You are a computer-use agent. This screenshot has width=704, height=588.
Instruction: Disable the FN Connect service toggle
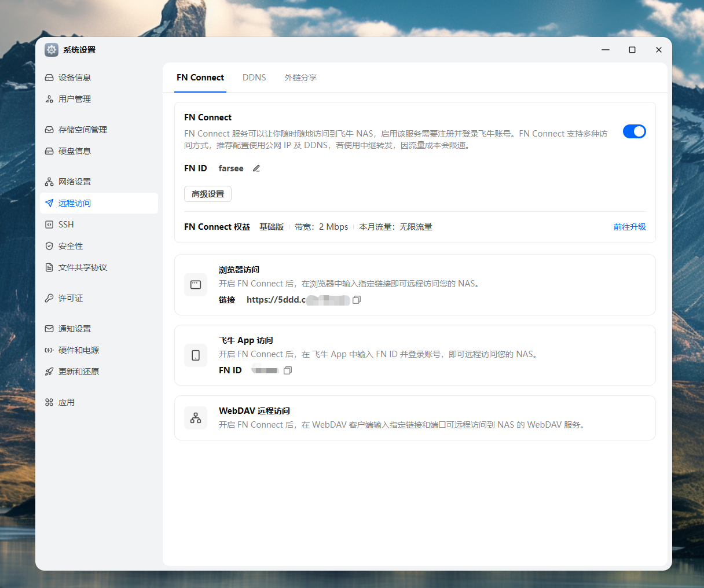[634, 131]
